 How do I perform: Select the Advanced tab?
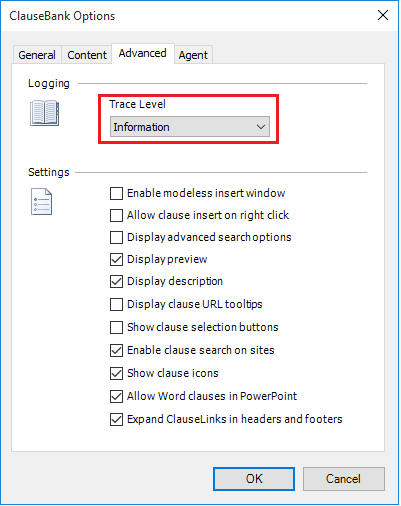pos(143,53)
